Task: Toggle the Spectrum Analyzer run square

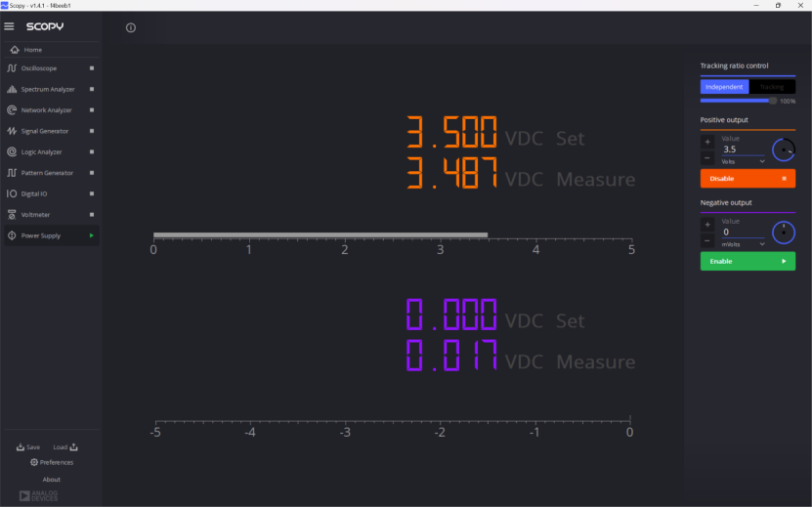Action: 92,89
